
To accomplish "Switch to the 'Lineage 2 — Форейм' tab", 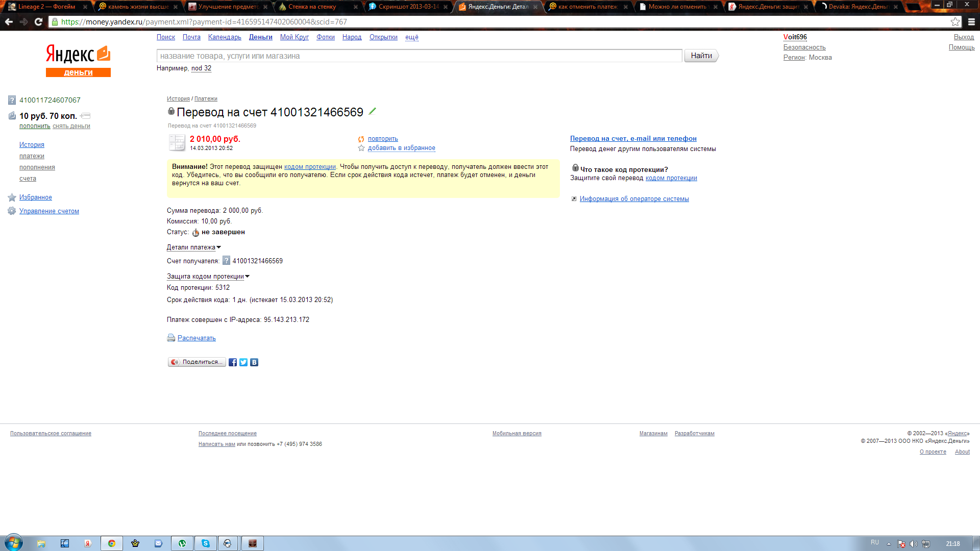I will point(46,7).
